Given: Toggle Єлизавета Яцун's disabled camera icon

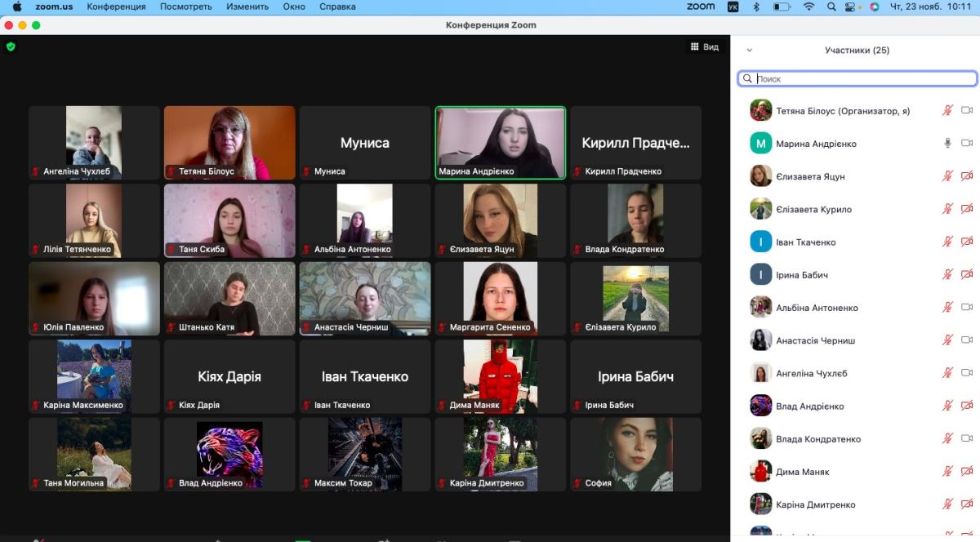Looking at the screenshot, I should pos(967,176).
